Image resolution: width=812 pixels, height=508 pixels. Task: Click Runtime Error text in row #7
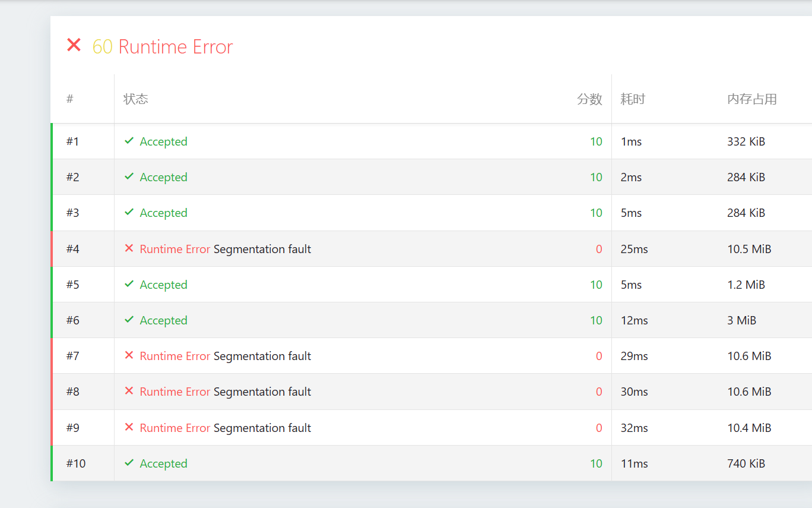pos(175,356)
